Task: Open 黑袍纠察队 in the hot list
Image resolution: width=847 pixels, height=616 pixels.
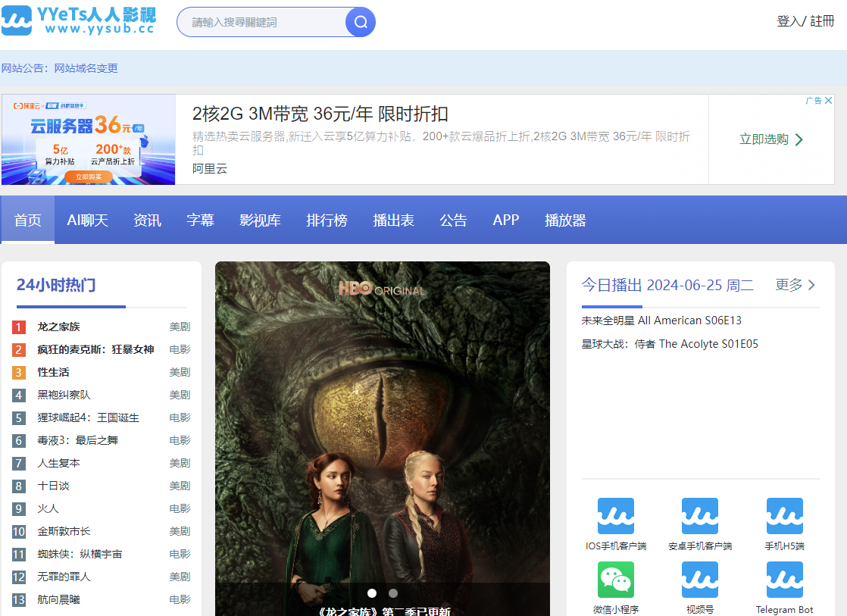Action: 64,395
